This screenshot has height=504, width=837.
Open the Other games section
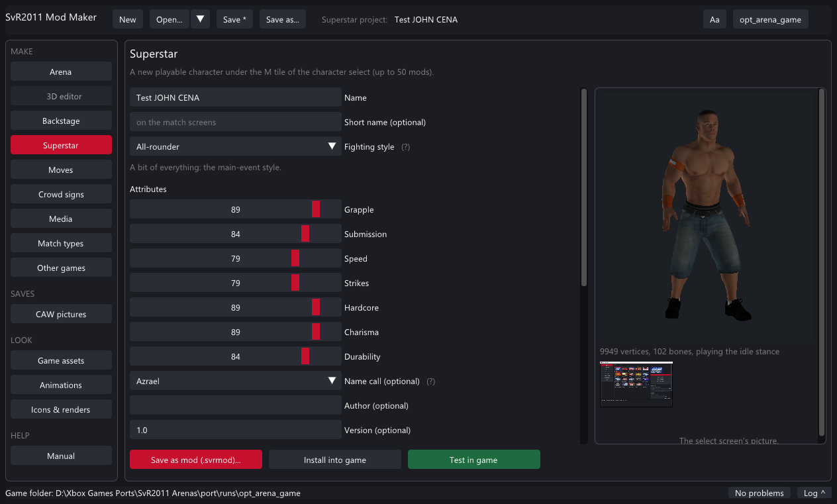[61, 268]
